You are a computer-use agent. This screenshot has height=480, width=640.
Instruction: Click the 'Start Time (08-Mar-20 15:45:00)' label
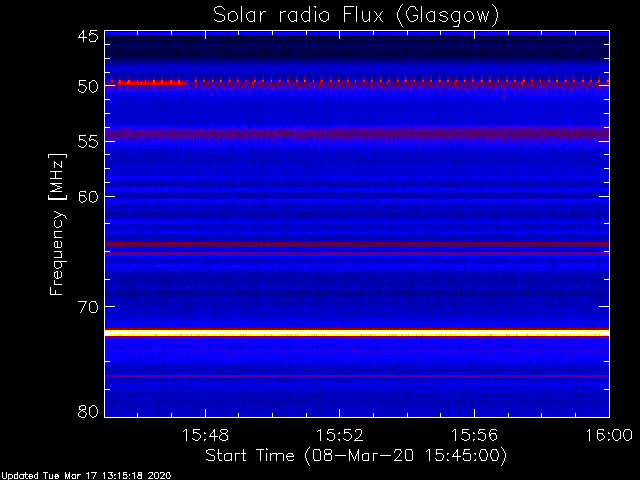click(x=356, y=456)
